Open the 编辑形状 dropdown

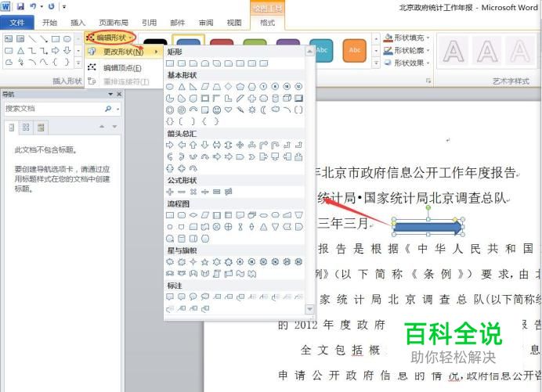110,38
